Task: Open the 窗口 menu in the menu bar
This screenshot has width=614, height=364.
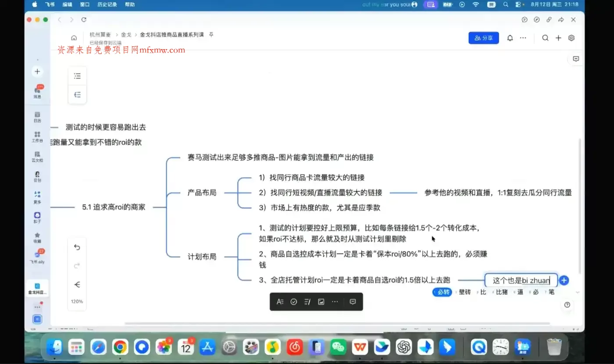Action: coord(85,4)
